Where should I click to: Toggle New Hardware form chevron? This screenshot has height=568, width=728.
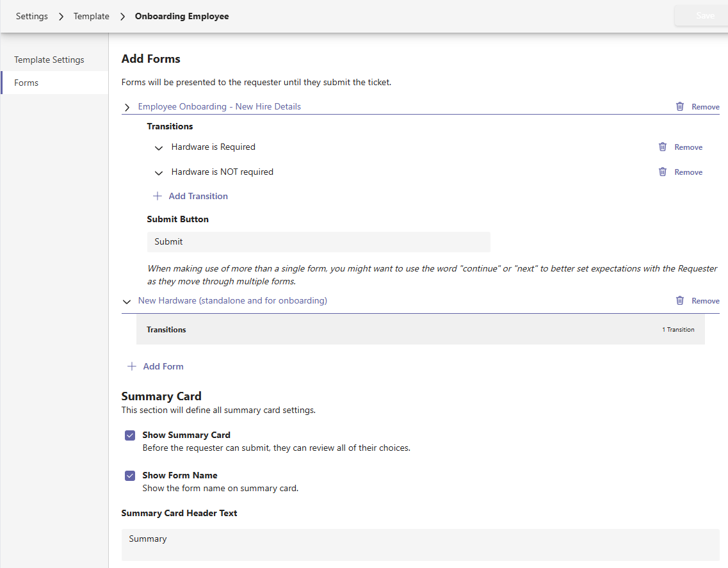pos(127,302)
